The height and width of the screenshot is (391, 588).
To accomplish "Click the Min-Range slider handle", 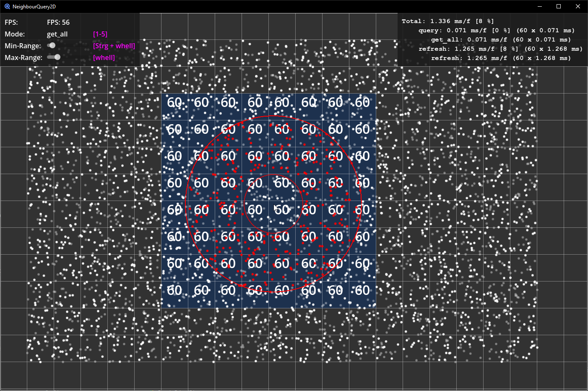I will (52, 45).
